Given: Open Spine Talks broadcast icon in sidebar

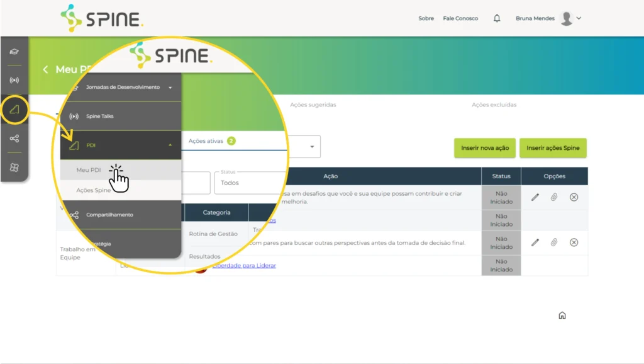Looking at the screenshot, I should [14, 80].
